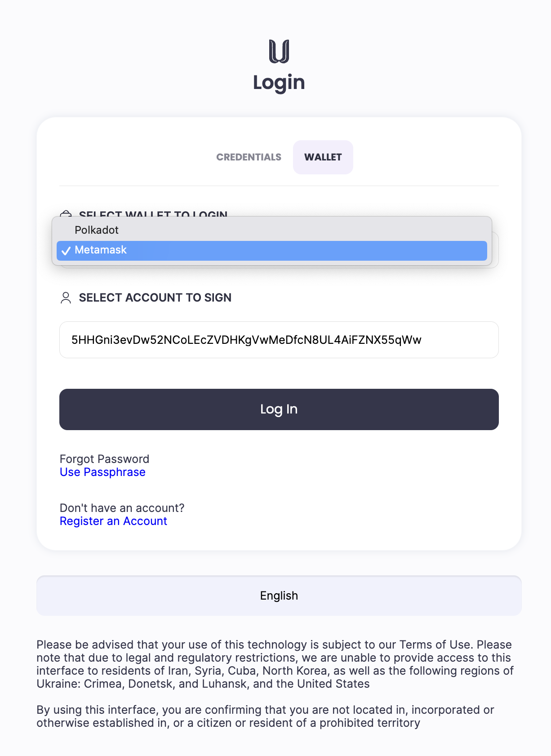Click the prohibited territory confirmation paragraph

click(x=265, y=716)
